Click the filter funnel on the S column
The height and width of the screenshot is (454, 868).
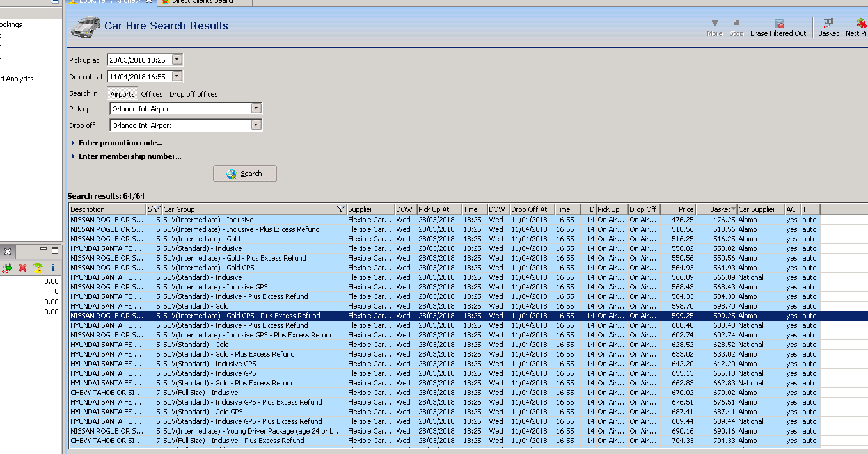click(x=155, y=209)
